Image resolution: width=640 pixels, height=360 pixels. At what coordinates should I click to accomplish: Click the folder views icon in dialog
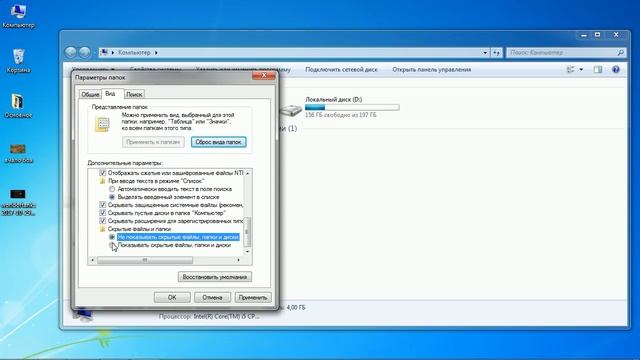(102, 124)
